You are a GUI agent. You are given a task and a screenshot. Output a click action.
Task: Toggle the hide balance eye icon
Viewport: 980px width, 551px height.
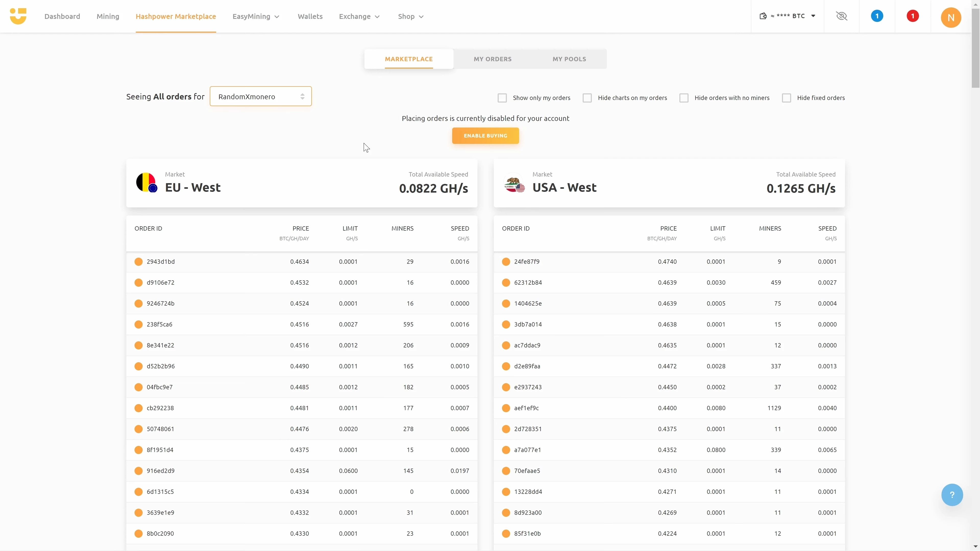click(841, 16)
